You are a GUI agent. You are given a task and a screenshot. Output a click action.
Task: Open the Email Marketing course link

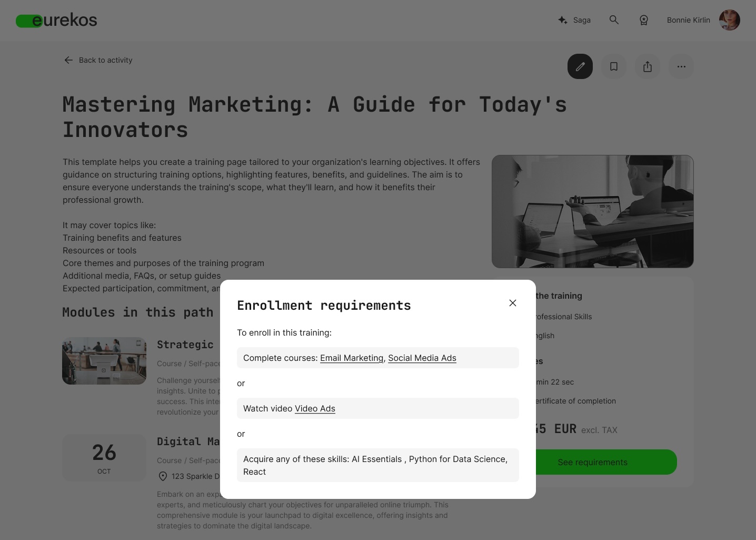(352, 358)
